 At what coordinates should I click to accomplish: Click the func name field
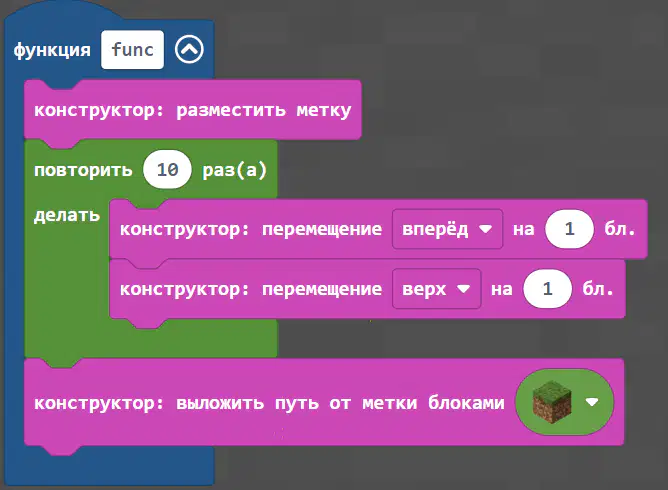click(x=132, y=49)
